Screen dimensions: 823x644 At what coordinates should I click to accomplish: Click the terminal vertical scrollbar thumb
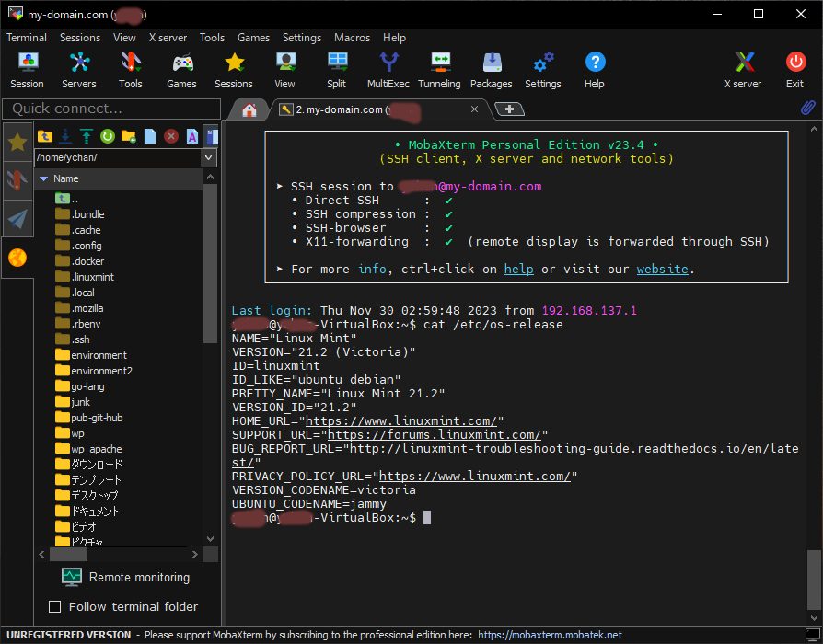pyautogui.click(x=813, y=578)
